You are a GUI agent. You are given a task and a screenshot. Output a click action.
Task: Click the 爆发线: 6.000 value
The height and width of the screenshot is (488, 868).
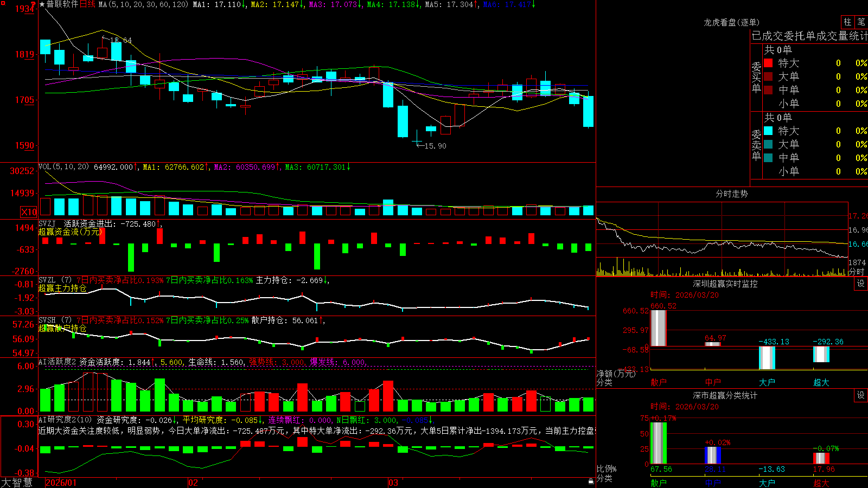coord(337,362)
